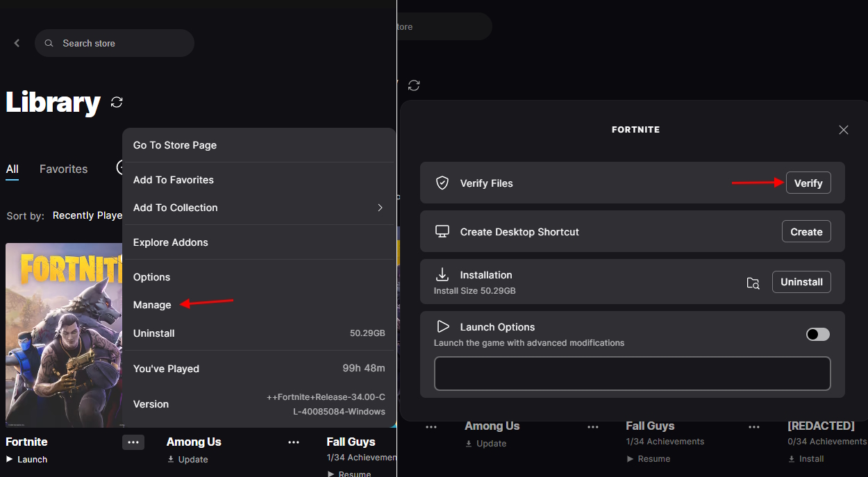Click the refresh icon in right panel

[414, 85]
